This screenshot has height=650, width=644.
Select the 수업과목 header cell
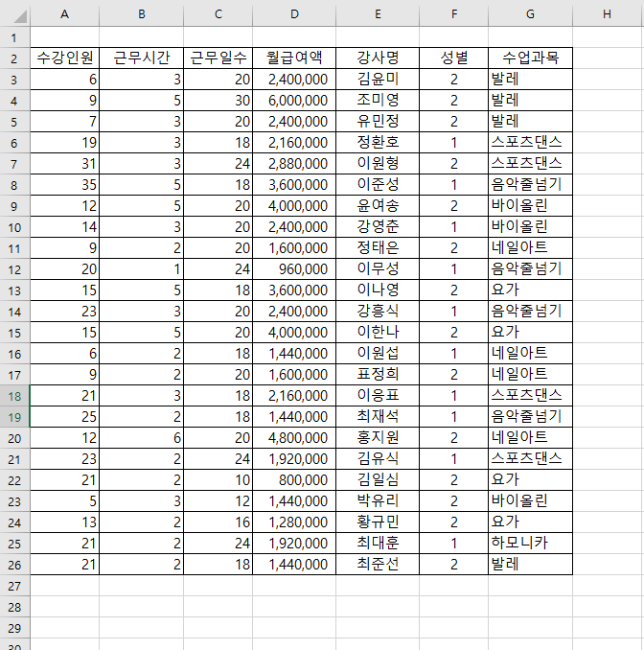point(530,58)
